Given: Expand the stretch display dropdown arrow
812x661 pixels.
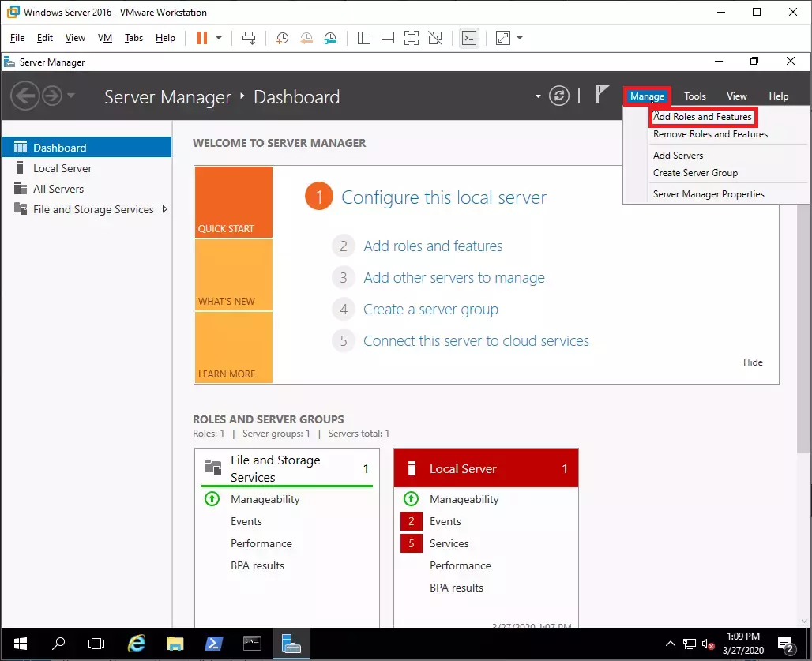Looking at the screenshot, I should [x=520, y=38].
